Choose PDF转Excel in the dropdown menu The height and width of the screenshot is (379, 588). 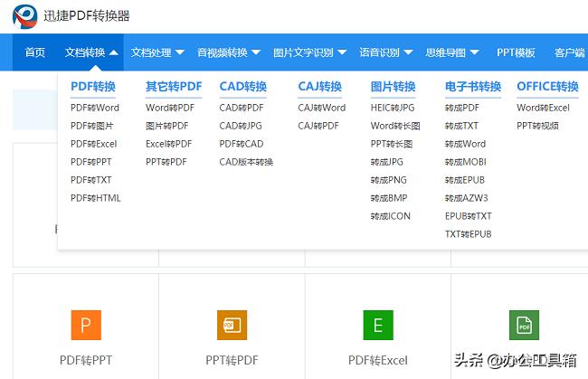[94, 144]
